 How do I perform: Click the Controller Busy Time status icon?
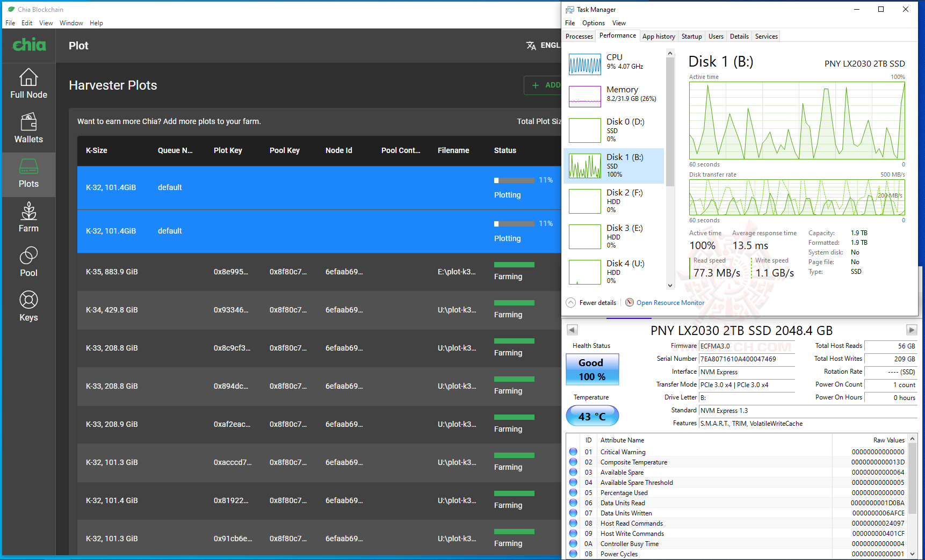[573, 544]
